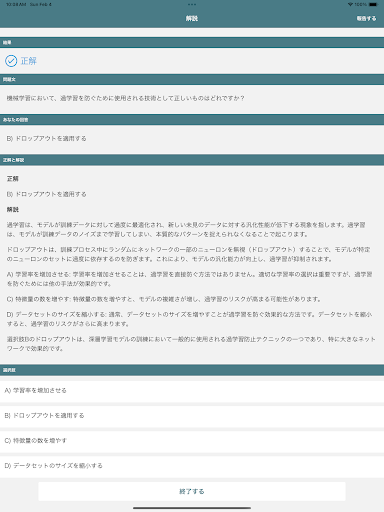Click the 100% battery percentage

tap(360, 4)
